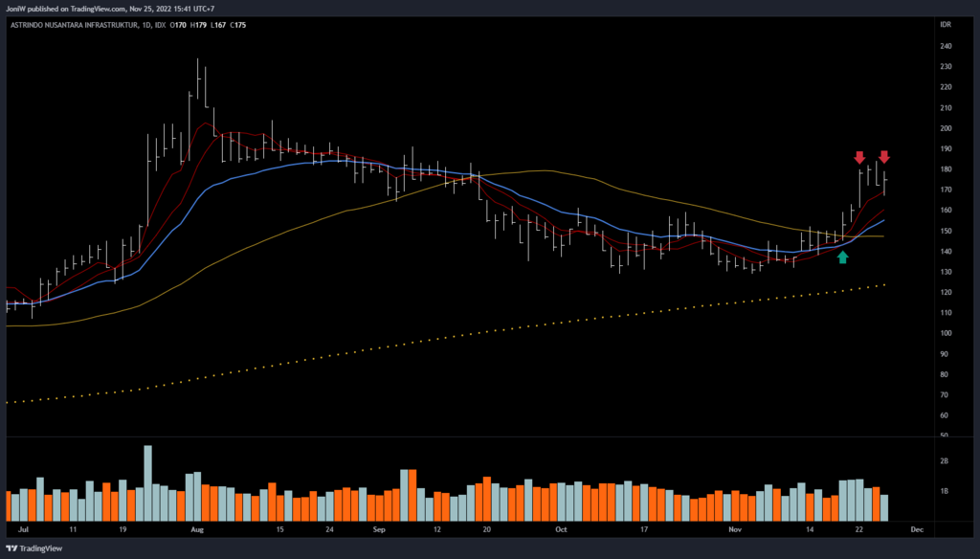The image size is (980, 559).
Task: Click the highest price bar near August
Action: coord(198,81)
